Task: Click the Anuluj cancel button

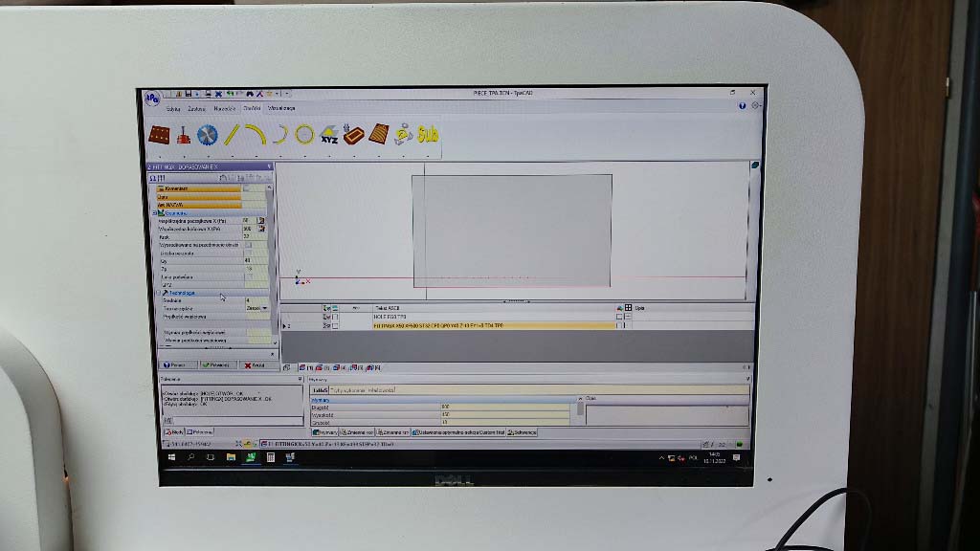Action: [x=256, y=364]
